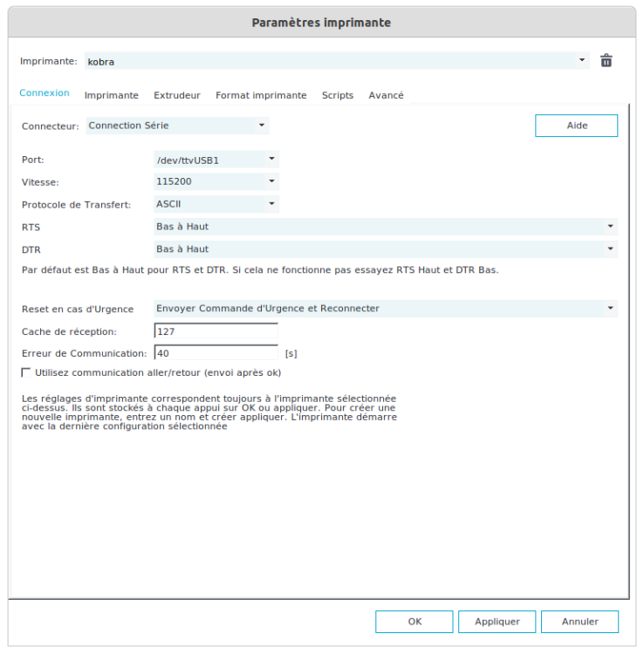644x654 pixels.
Task: Switch to the Imprimante tab
Action: pos(112,96)
